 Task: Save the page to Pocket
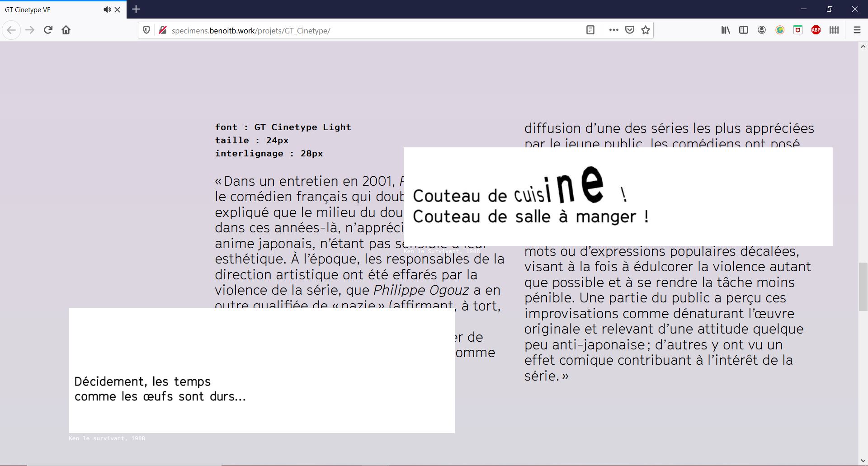pos(629,30)
